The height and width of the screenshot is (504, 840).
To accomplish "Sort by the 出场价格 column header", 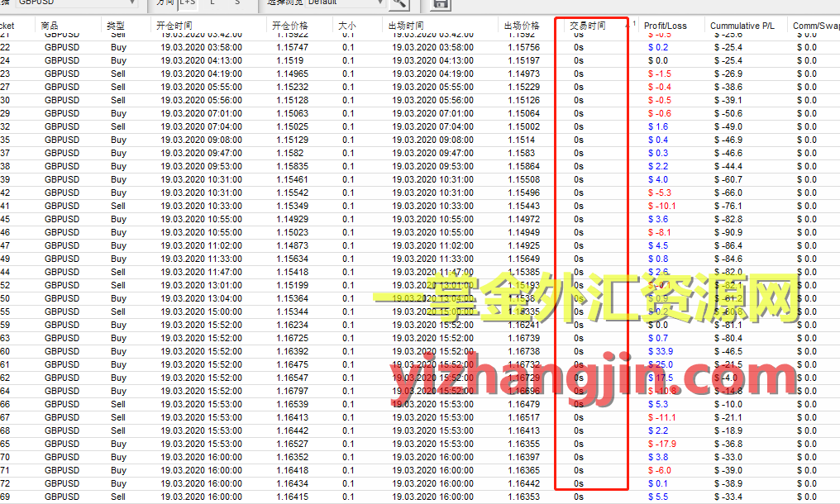I will point(522,25).
